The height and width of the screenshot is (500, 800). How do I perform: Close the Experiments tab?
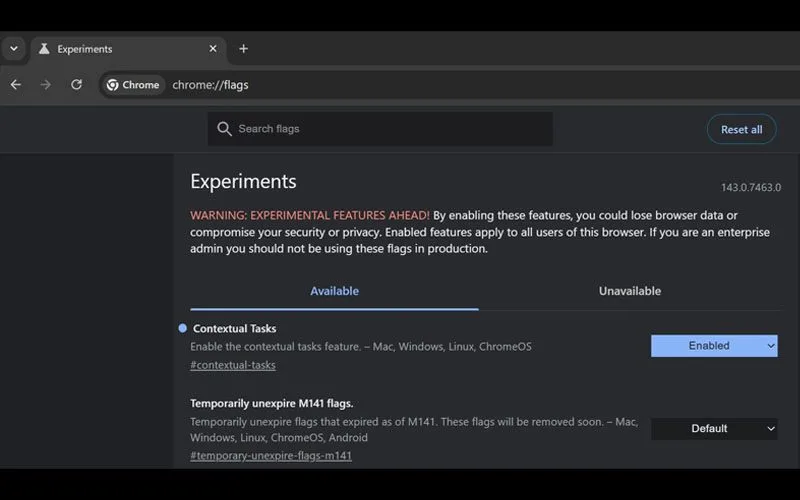click(x=213, y=49)
